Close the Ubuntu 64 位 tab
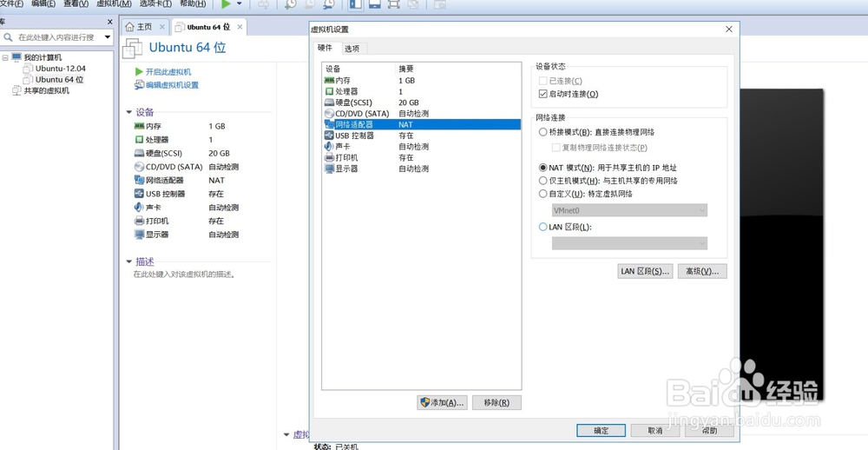The width and height of the screenshot is (868, 450). click(x=240, y=27)
